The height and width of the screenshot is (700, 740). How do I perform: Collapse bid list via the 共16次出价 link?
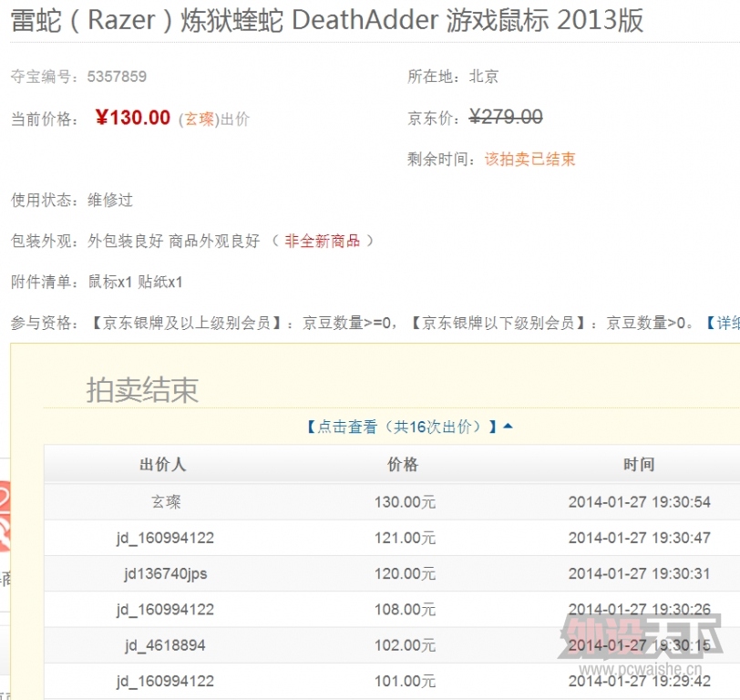click(x=401, y=427)
